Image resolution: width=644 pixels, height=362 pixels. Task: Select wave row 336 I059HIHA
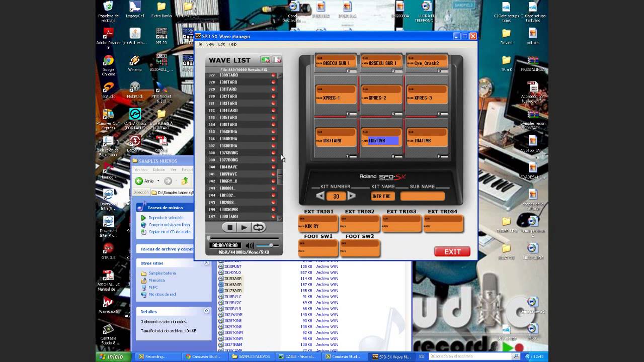click(241, 139)
